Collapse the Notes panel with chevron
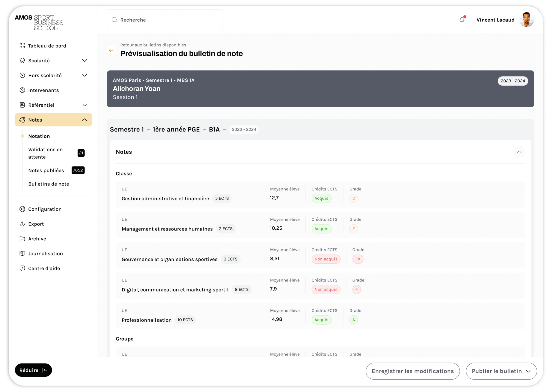Viewport: 552px width, 392px height. (x=519, y=152)
